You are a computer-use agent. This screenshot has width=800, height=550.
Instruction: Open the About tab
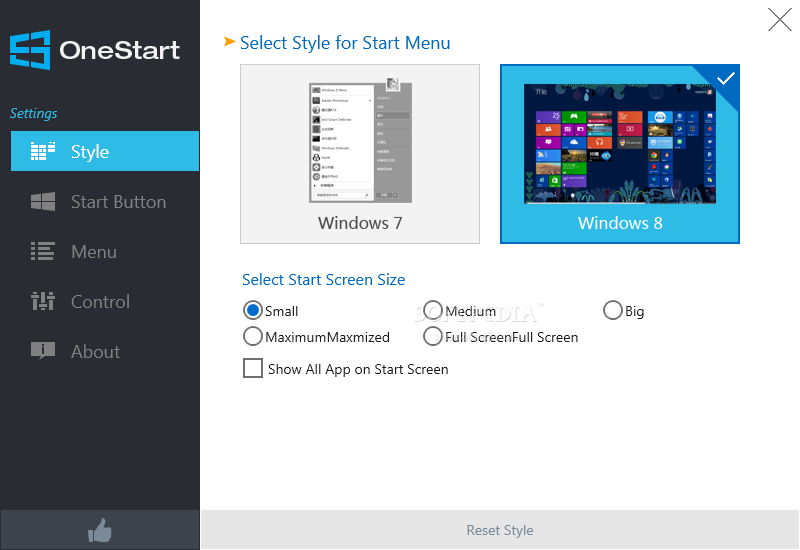105,352
